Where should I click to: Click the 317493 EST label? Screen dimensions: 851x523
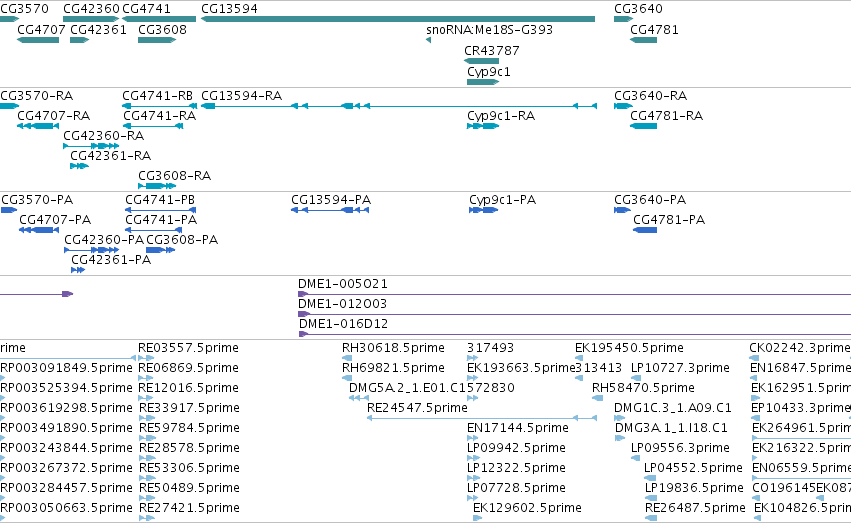pos(491,348)
